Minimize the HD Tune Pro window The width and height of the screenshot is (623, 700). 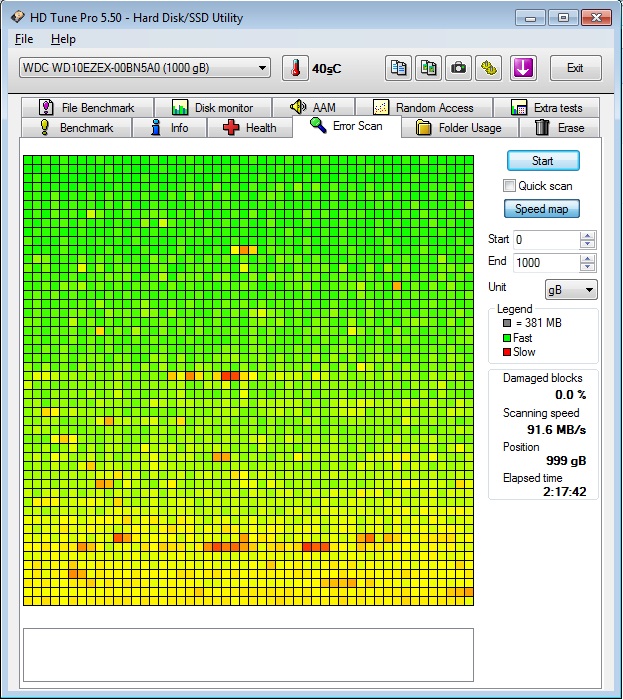coord(530,18)
